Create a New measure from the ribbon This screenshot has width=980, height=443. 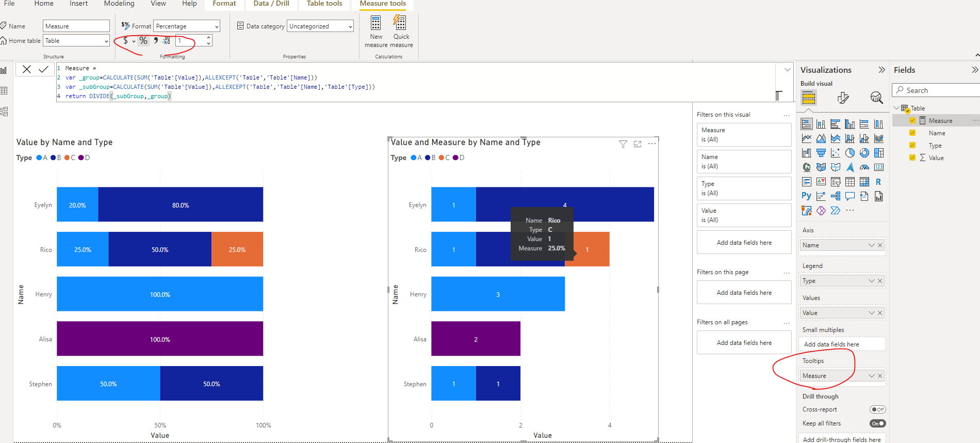[x=376, y=31]
